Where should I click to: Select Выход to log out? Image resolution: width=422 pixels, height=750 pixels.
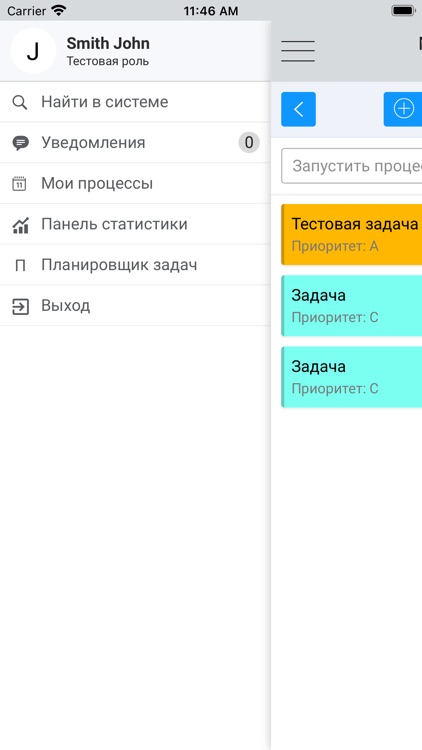click(x=135, y=306)
